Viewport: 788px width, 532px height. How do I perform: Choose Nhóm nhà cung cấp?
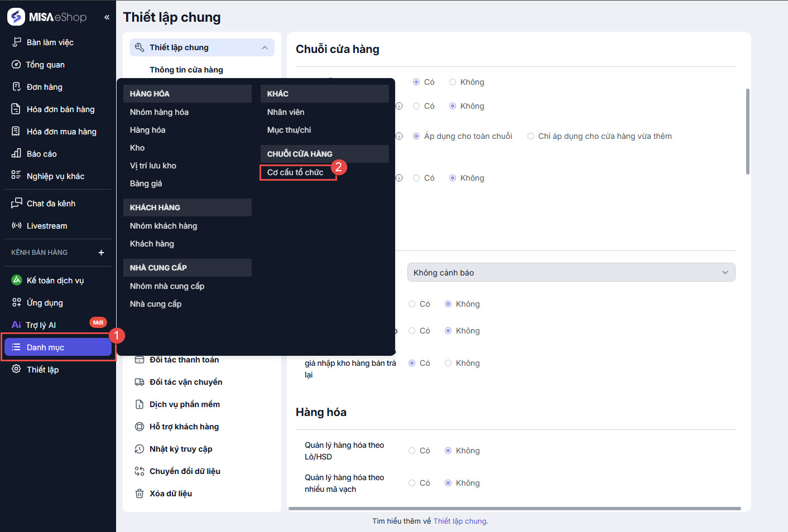coord(167,286)
